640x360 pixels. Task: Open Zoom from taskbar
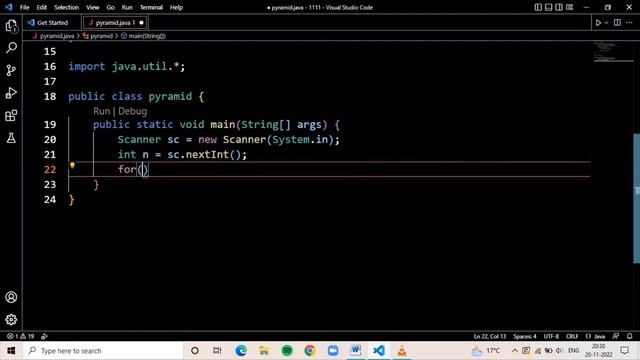point(333,351)
